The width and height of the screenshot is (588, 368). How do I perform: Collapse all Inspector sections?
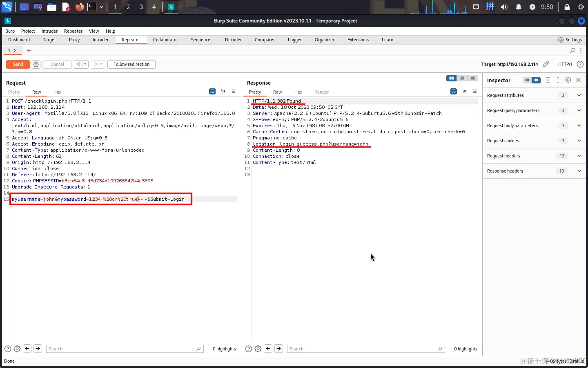tap(558, 80)
